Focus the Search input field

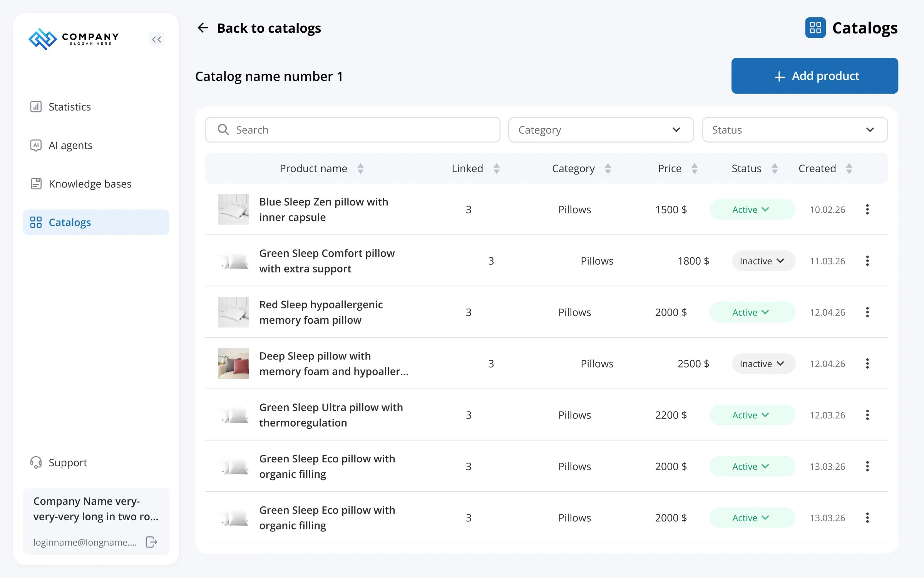(353, 130)
